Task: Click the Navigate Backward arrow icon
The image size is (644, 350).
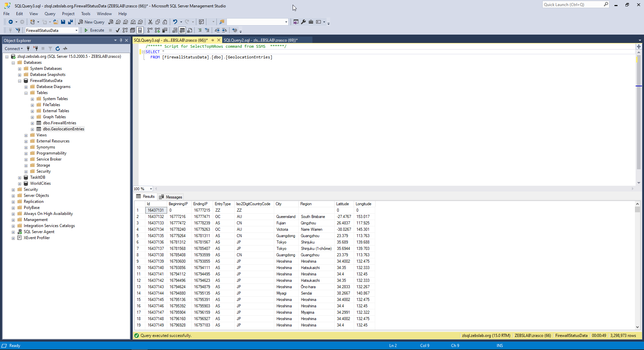Action: point(11,22)
